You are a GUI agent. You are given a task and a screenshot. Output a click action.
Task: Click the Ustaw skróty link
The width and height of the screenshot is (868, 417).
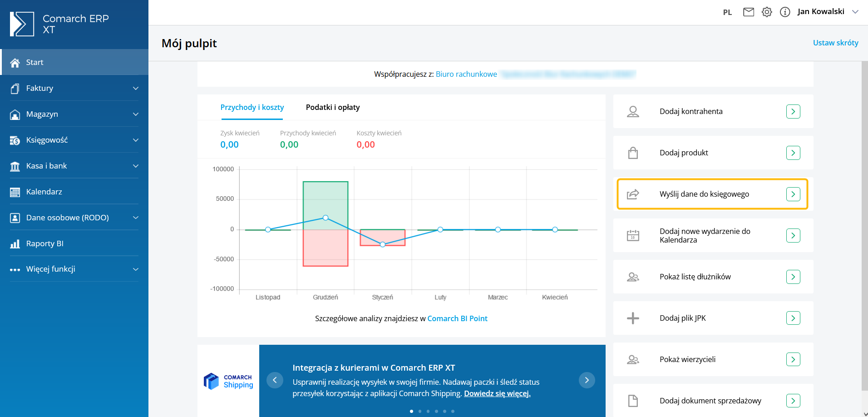[x=835, y=43]
